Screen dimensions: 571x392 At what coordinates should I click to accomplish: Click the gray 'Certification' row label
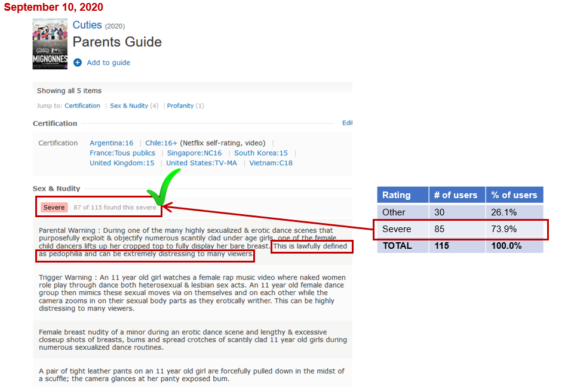pos(59,143)
